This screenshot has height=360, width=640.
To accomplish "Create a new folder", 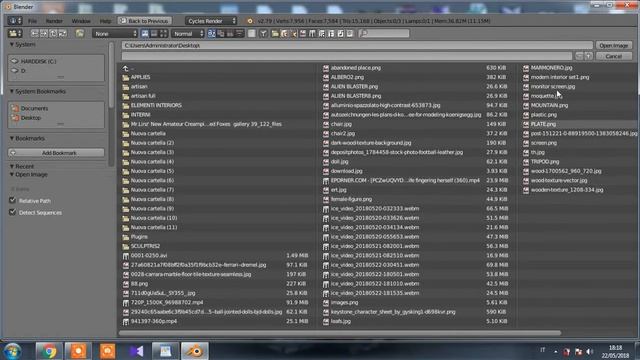I will pos(80,33).
